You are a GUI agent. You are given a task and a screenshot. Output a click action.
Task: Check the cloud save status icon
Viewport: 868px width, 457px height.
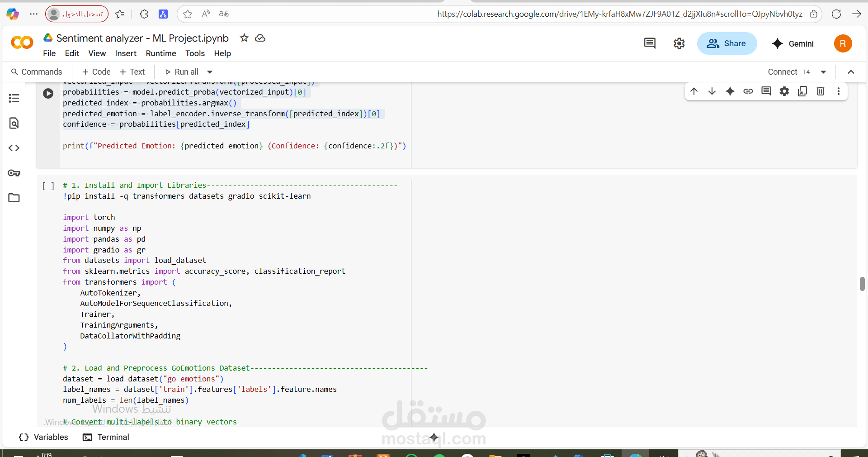260,38
